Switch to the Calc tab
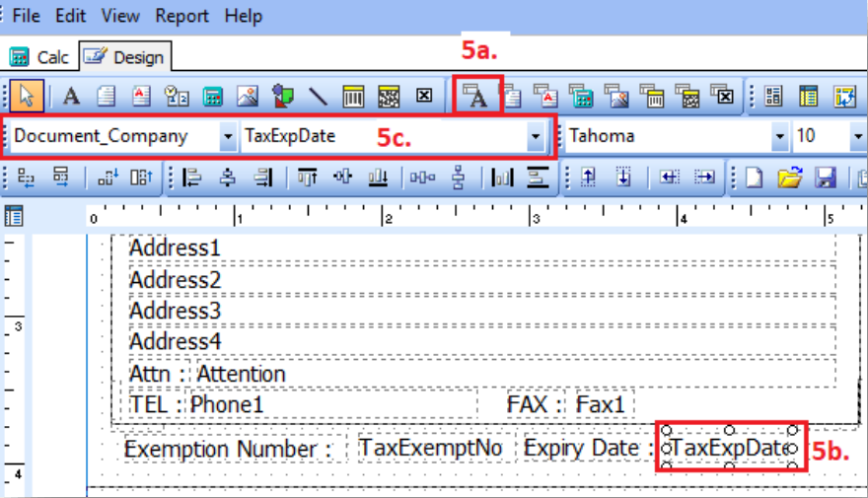The image size is (868, 498). pyautogui.click(x=39, y=57)
